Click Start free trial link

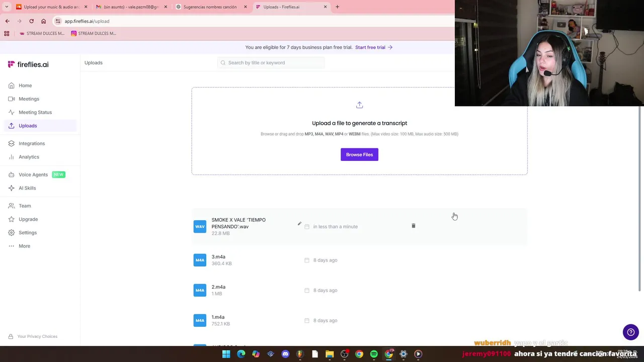pos(374,47)
